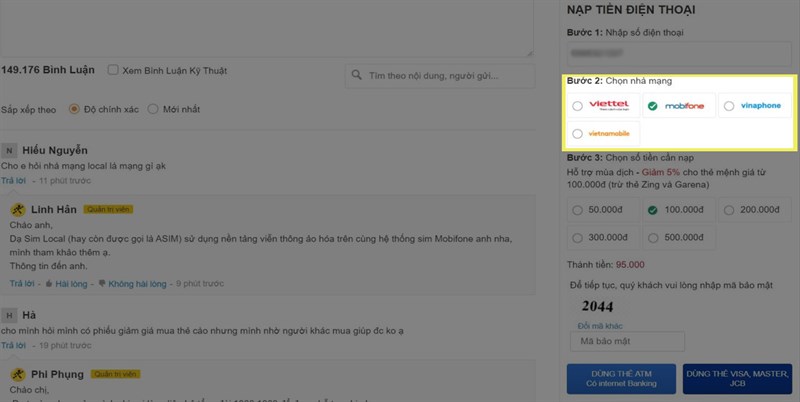
Task: Click the name Hiếu Nguyễn
Action: (x=55, y=150)
